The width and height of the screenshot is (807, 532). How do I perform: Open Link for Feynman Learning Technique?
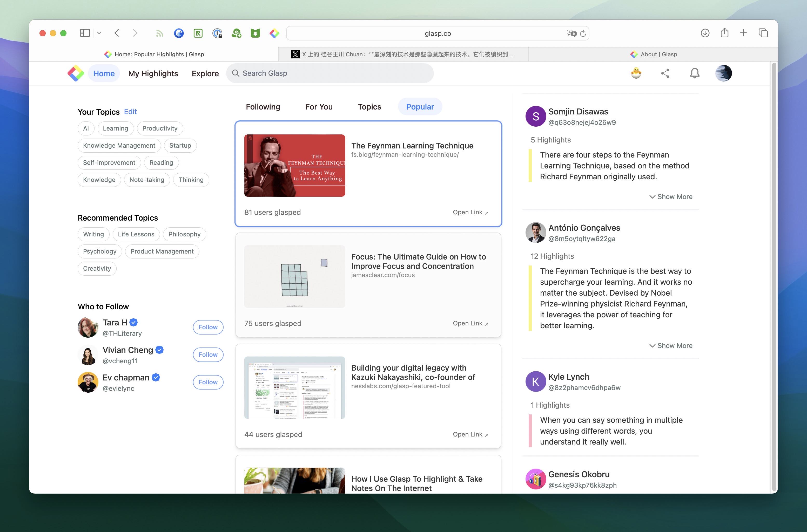point(470,212)
